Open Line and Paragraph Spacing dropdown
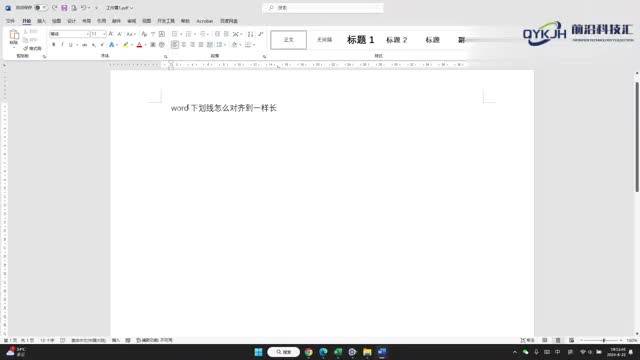 pyautogui.click(x=220, y=44)
